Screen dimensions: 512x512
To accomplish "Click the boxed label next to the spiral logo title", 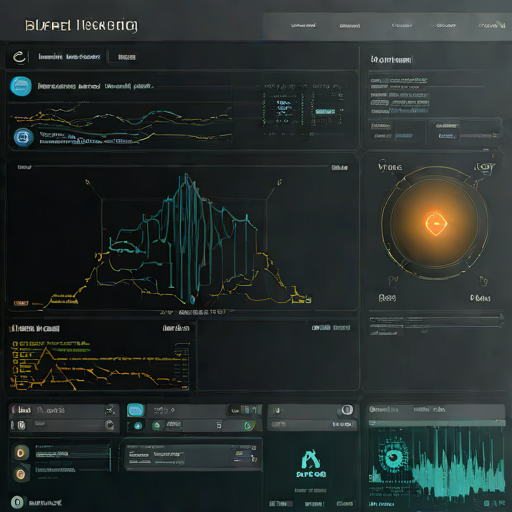I will pyautogui.click(x=127, y=57).
